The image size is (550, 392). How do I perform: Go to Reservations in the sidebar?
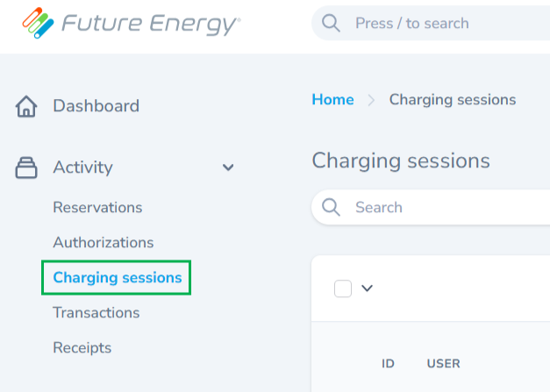97,207
